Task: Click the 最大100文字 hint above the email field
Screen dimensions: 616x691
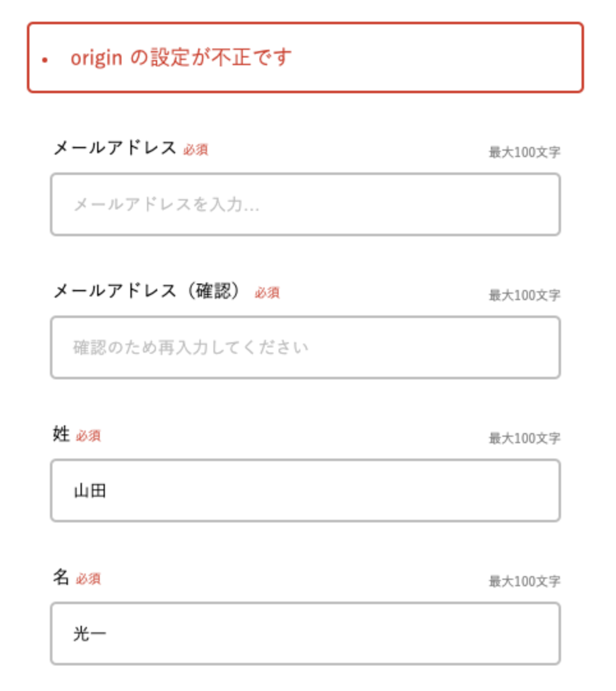Action: coord(524,152)
